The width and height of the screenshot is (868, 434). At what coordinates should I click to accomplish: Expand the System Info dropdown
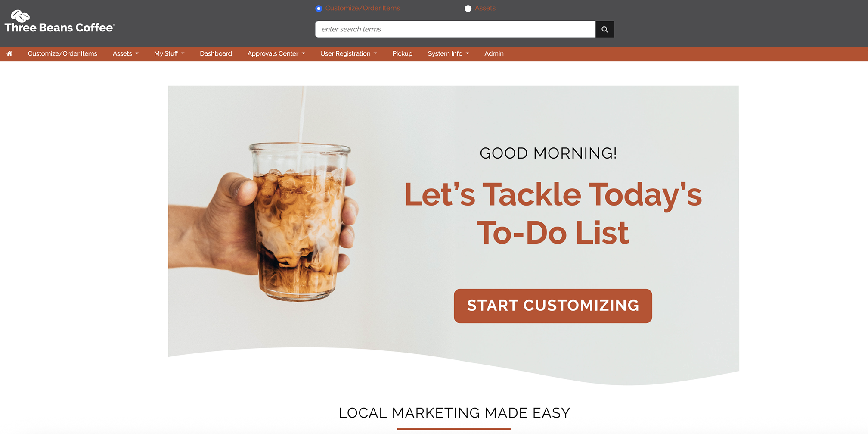[x=448, y=53]
